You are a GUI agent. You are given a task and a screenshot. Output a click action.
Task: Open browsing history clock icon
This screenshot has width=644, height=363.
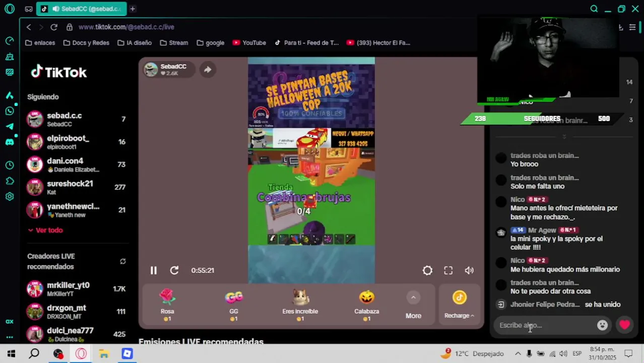(x=10, y=165)
